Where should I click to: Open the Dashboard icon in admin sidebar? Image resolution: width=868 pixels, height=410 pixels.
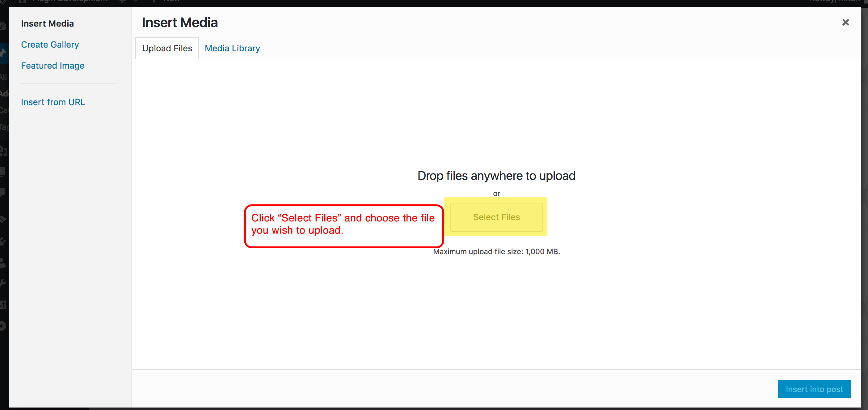click(x=3, y=26)
